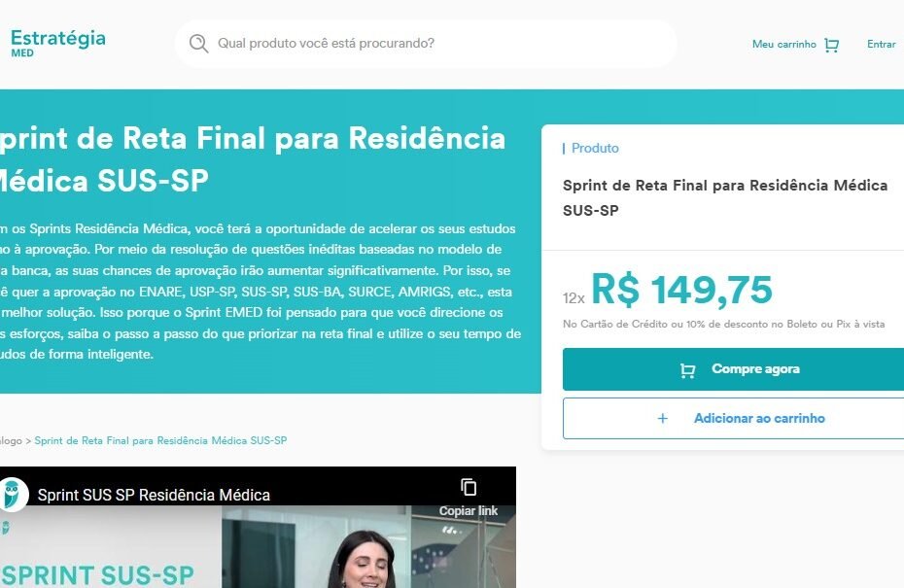Click the cart icon inside Compre agora
The image size is (904, 588).
[687, 370]
